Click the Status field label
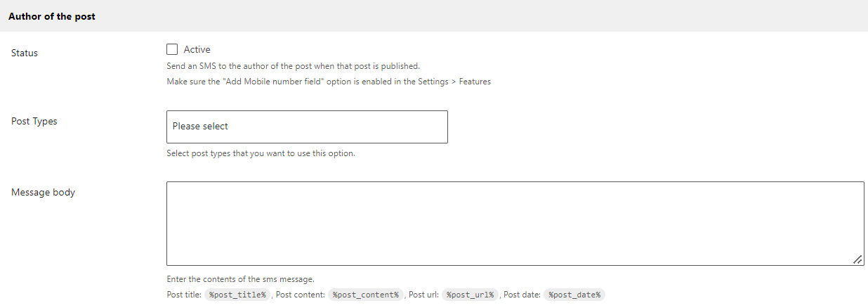 [x=25, y=53]
